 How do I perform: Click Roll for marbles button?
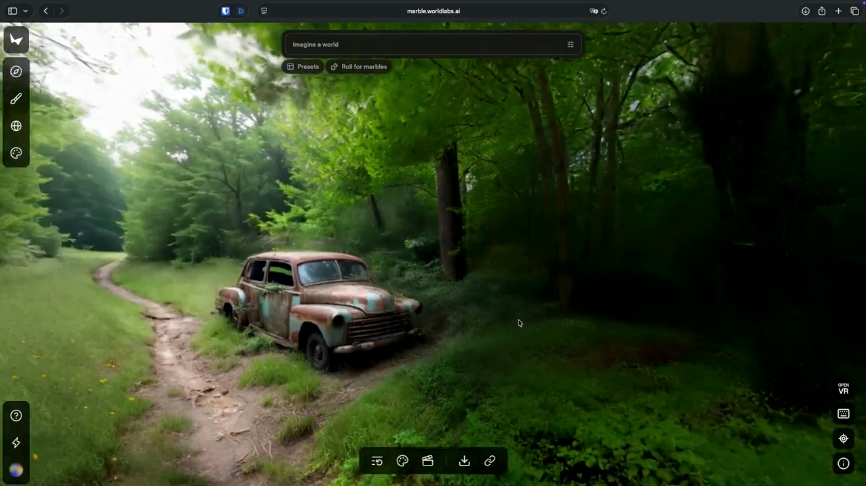[x=359, y=67]
